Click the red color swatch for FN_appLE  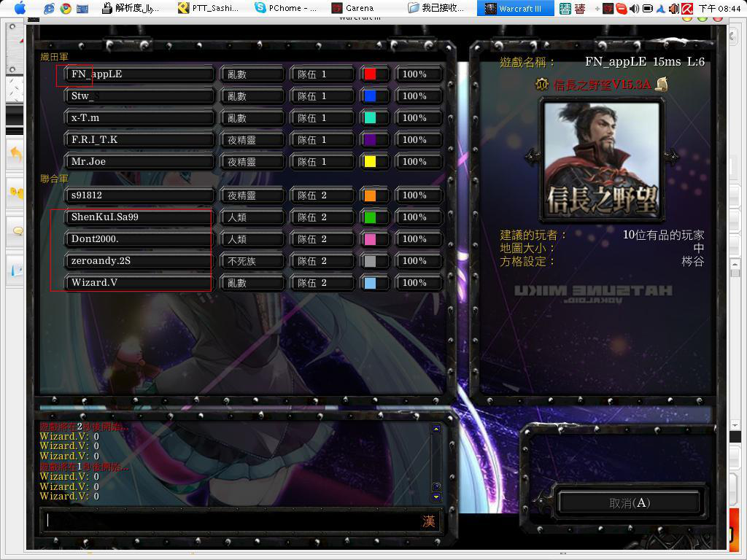pyautogui.click(x=370, y=74)
